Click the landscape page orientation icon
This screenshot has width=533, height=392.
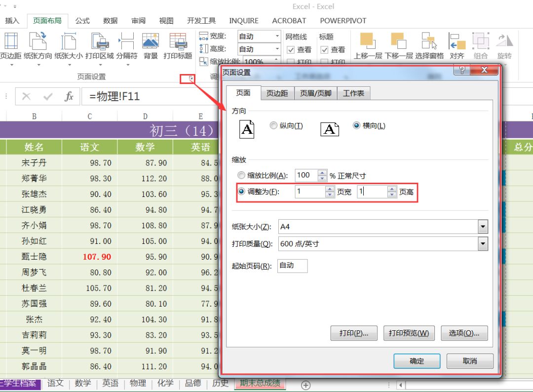coord(329,129)
